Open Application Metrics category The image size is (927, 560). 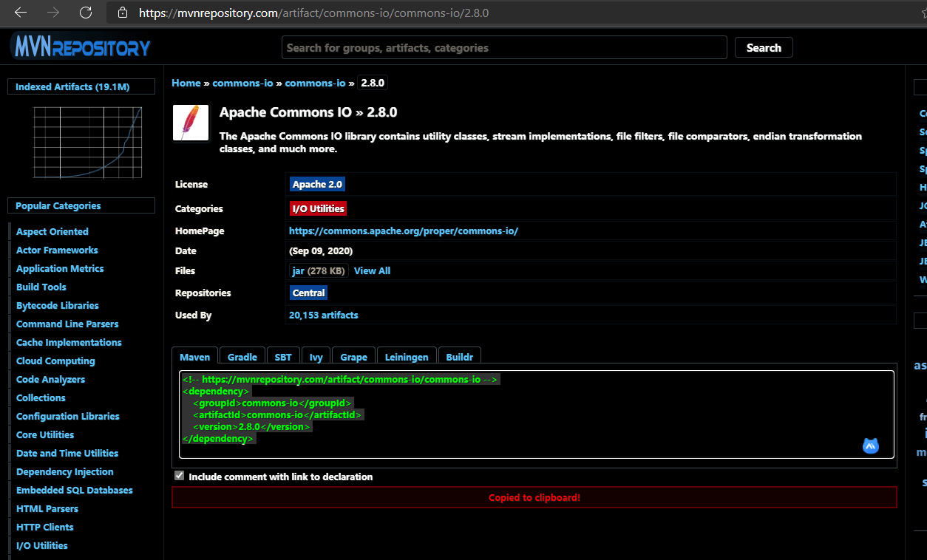[x=60, y=268]
